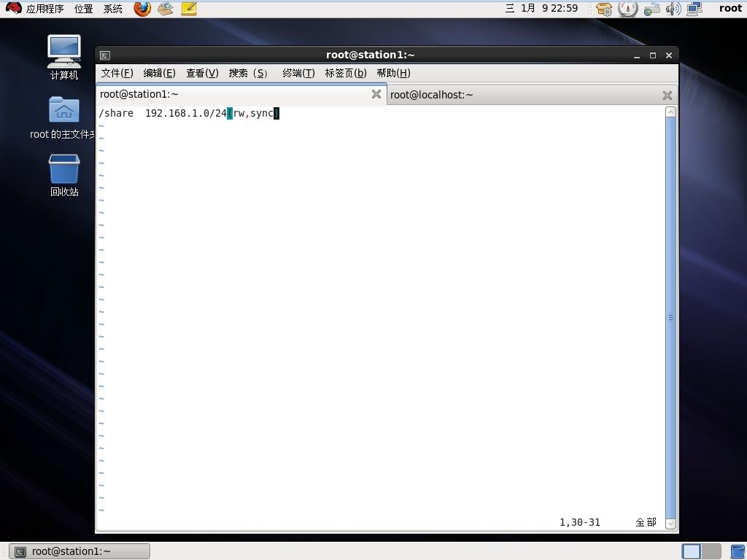Click the terminal window menu icon in the title bar
The image size is (747, 560).
[105, 55]
